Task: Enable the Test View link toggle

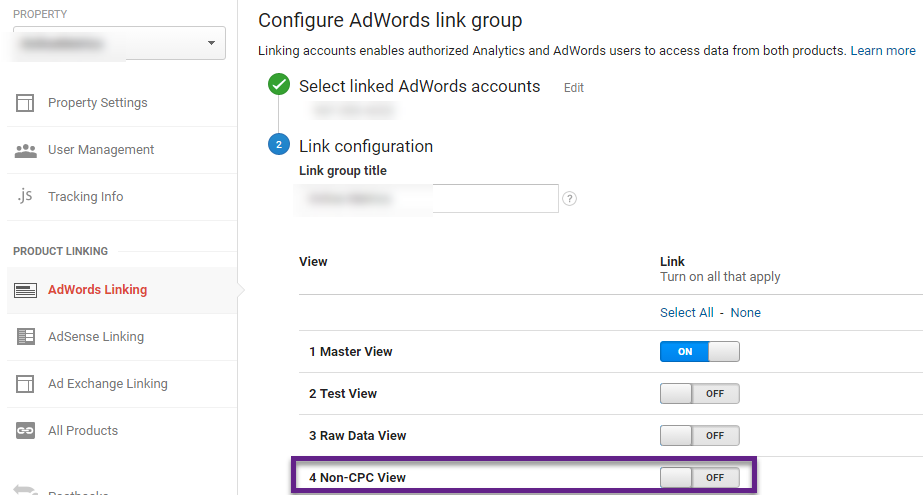Action: point(699,394)
